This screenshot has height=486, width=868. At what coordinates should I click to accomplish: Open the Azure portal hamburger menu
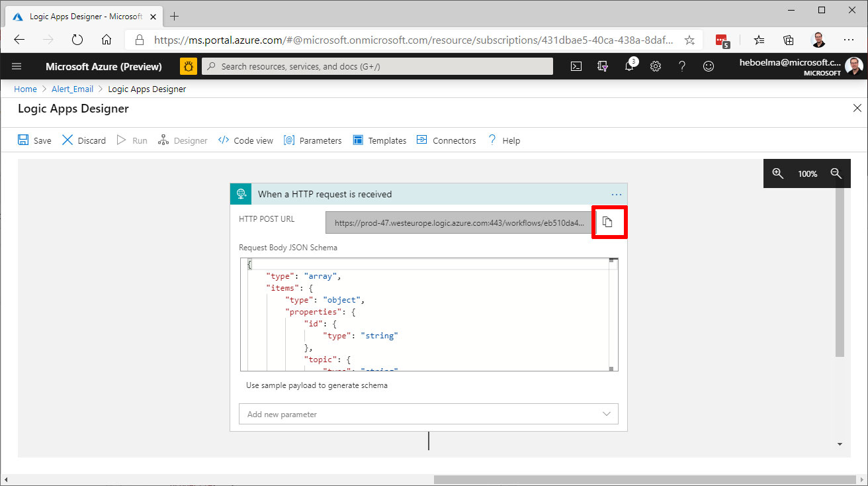coord(17,66)
